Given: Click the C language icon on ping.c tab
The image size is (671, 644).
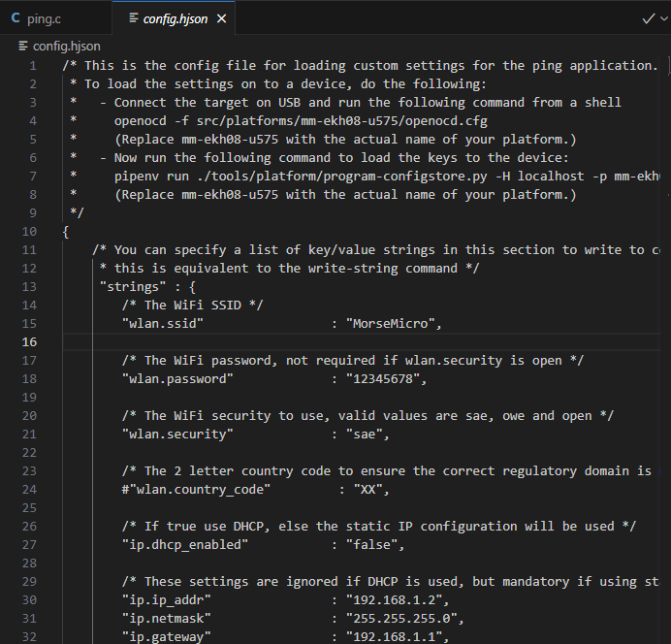Looking at the screenshot, I should pos(16,18).
